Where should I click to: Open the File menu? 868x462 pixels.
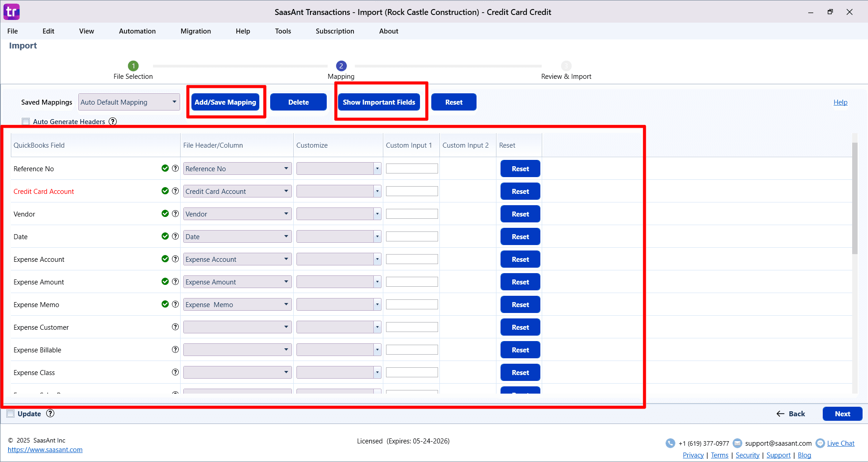pyautogui.click(x=13, y=31)
